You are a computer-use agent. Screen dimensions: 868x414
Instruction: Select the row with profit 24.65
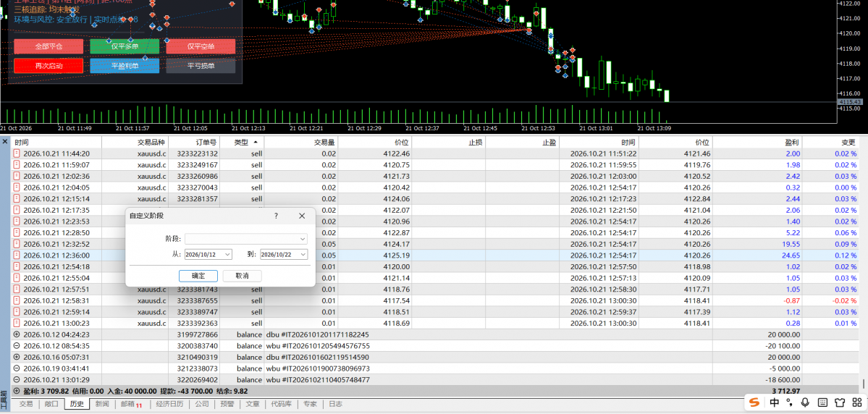[x=434, y=255]
